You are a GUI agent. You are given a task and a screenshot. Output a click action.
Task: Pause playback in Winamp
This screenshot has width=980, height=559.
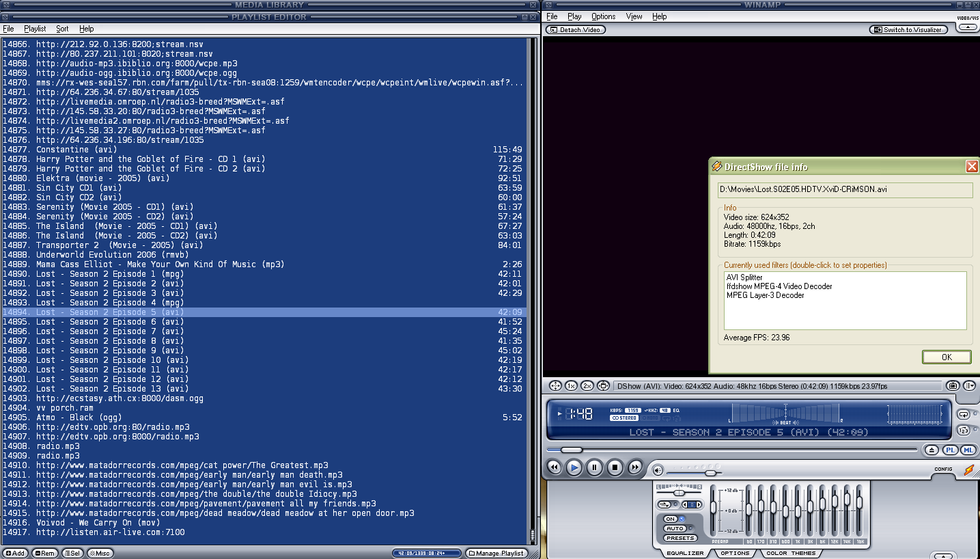[595, 467]
